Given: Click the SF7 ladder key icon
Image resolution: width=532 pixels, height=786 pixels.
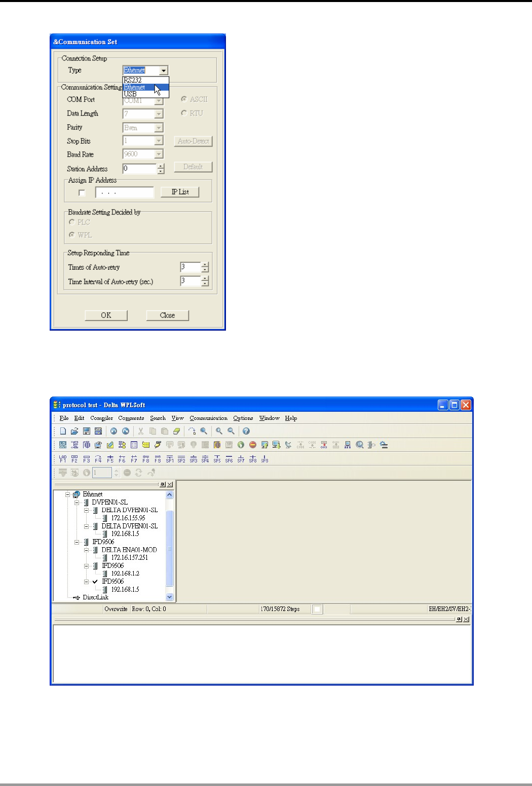Looking at the screenshot, I should (x=241, y=459).
